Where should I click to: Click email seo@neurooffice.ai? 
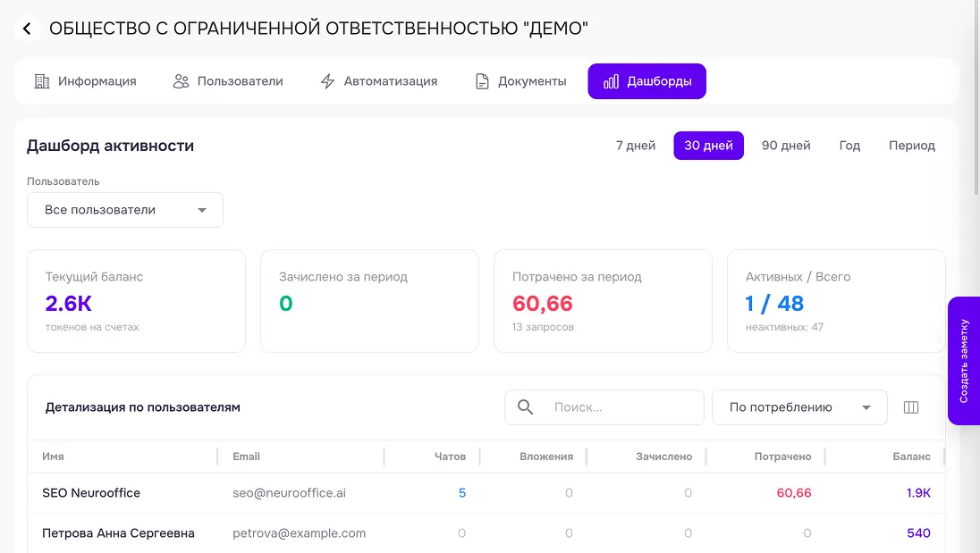289,493
